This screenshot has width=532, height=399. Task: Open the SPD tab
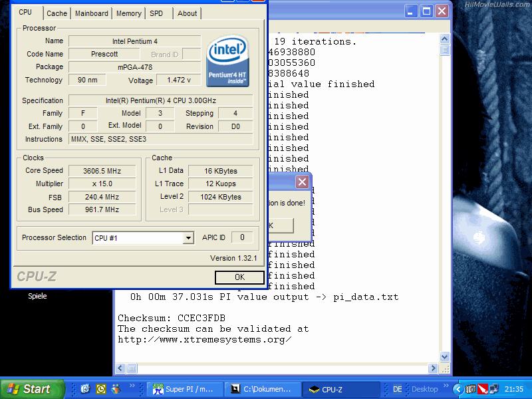[x=156, y=13]
